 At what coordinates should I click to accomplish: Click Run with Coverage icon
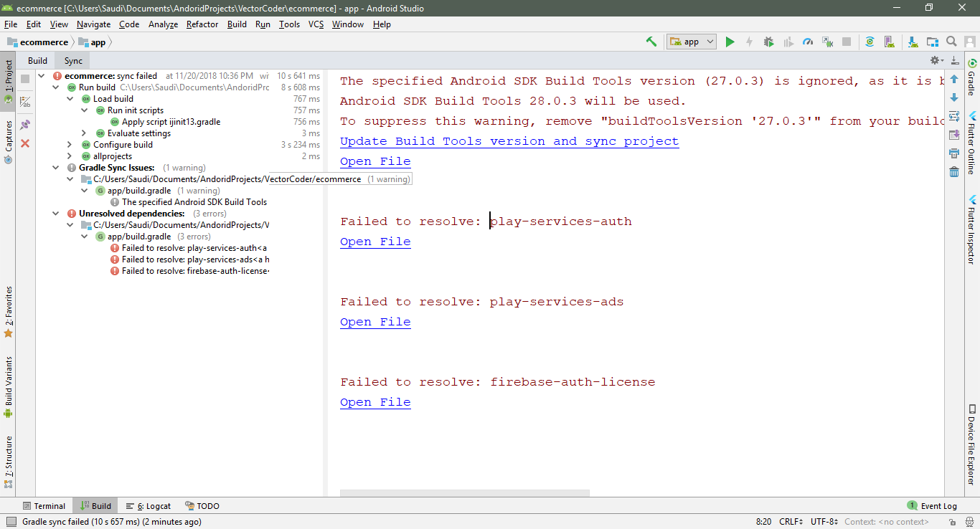click(x=788, y=42)
